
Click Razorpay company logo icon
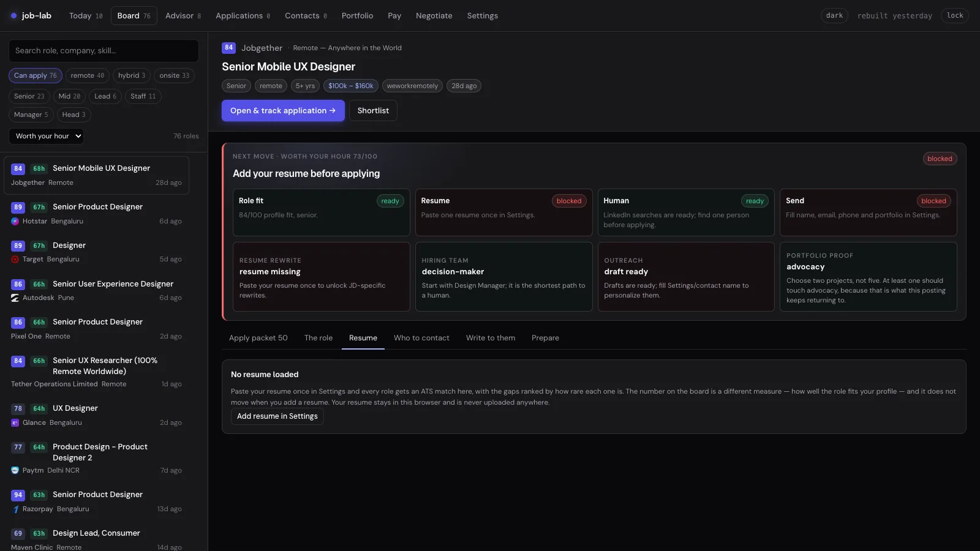point(15,509)
